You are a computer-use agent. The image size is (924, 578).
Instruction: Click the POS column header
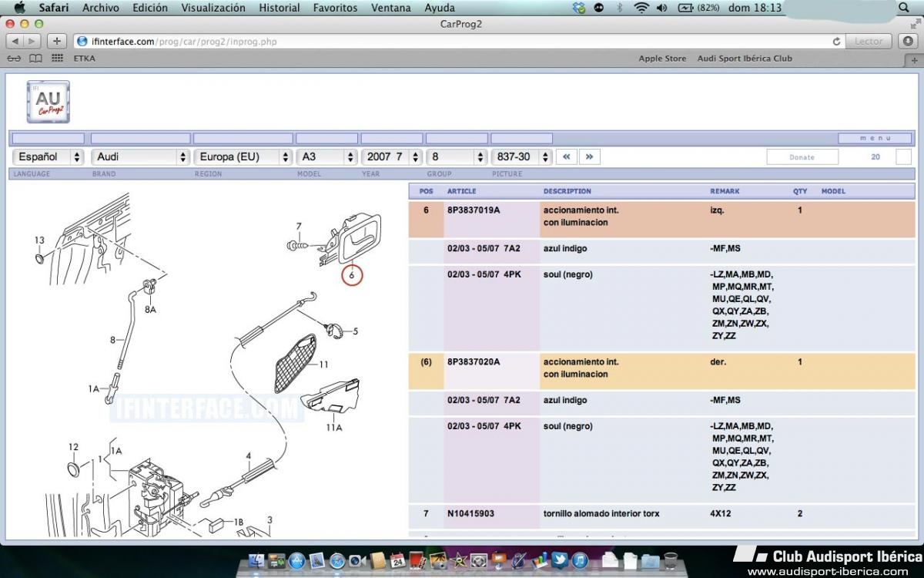[427, 191]
